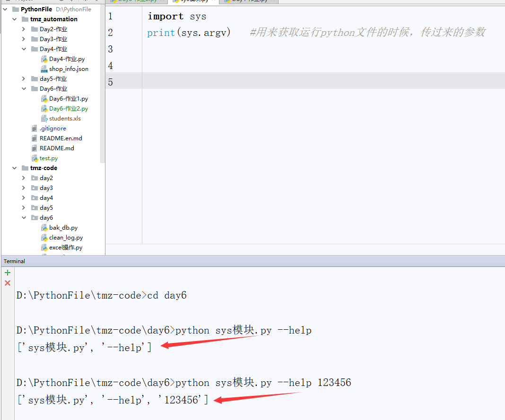Click the clean_log.py Python file icon
This screenshot has width=505, height=420.
pos(44,238)
